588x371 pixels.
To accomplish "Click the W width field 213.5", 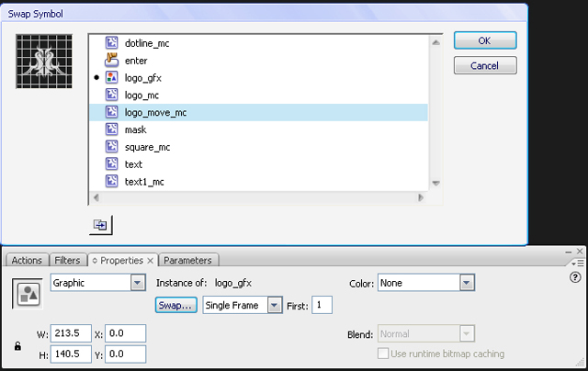I will pos(71,333).
